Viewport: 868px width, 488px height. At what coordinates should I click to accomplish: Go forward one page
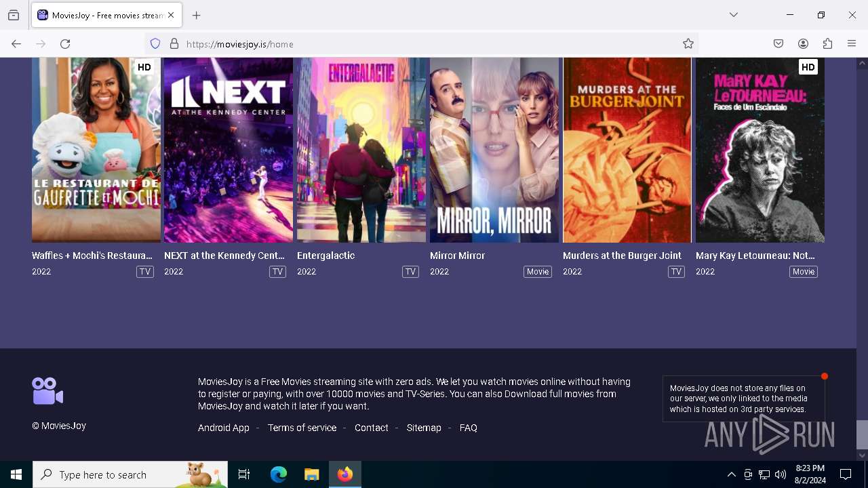coord(41,44)
